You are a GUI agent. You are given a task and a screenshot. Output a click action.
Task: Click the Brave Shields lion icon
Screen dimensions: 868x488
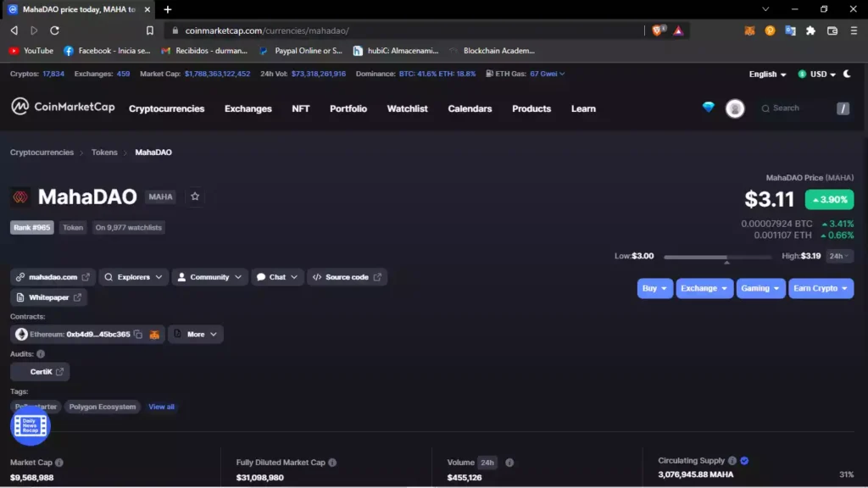click(659, 30)
